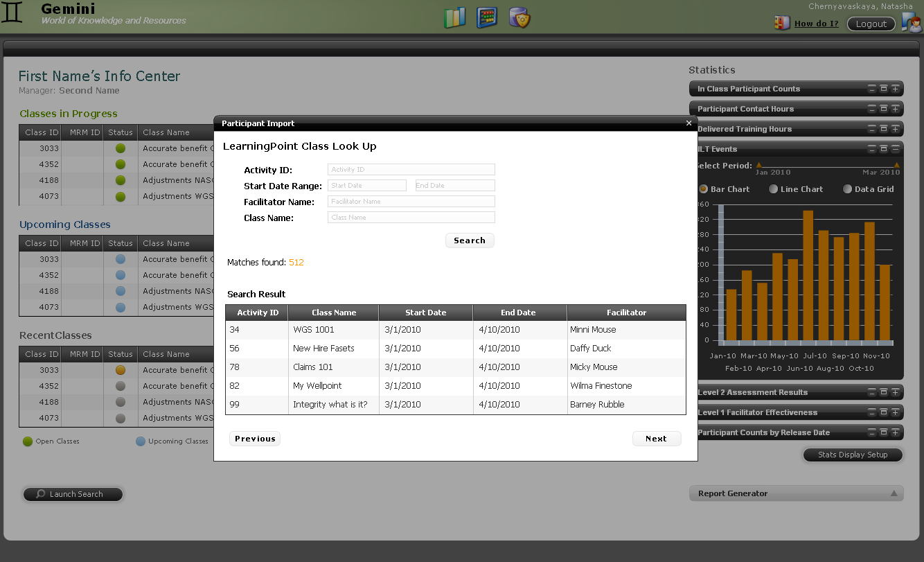This screenshot has width=924, height=562.
Task: Restore Delivered Training Hours panel window
Action: (884, 129)
